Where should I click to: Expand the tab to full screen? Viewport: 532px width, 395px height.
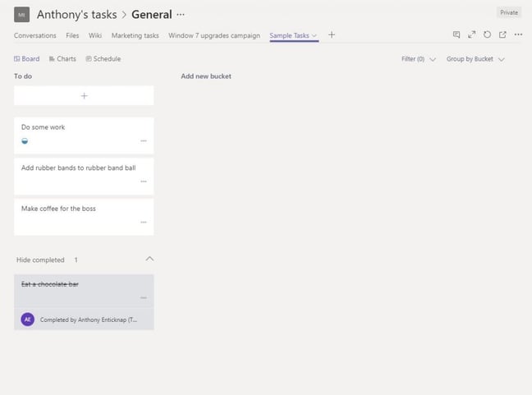click(x=472, y=35)
